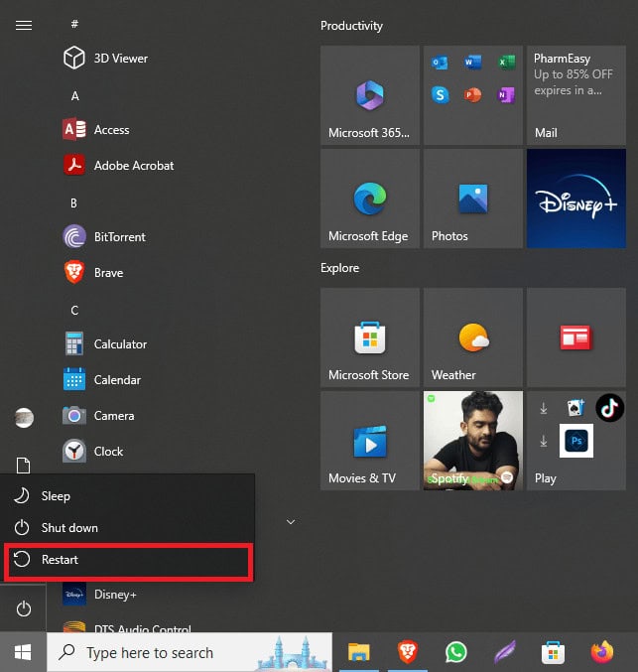The width and height of the screenshot is (638, 672).
Task: Click the letter B section header
Action: tap(73, 202)
